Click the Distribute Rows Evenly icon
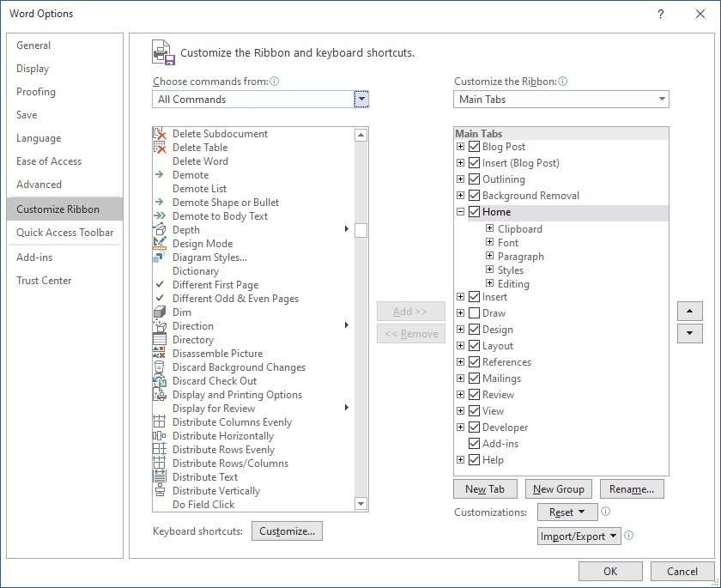Image resolution: width=721 pixels, height=588 pixels. (x=159, y=449)
